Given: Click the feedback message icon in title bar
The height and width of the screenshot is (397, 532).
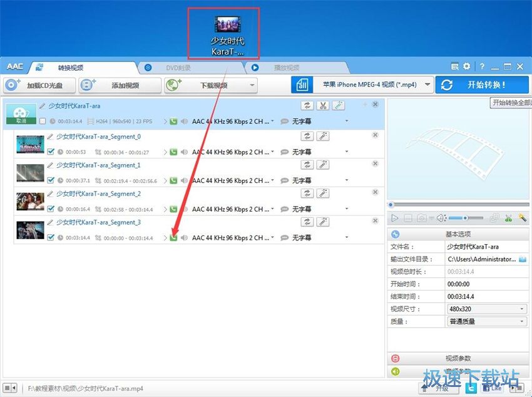Looking at the screenshot, I should (x=454, y=66).
